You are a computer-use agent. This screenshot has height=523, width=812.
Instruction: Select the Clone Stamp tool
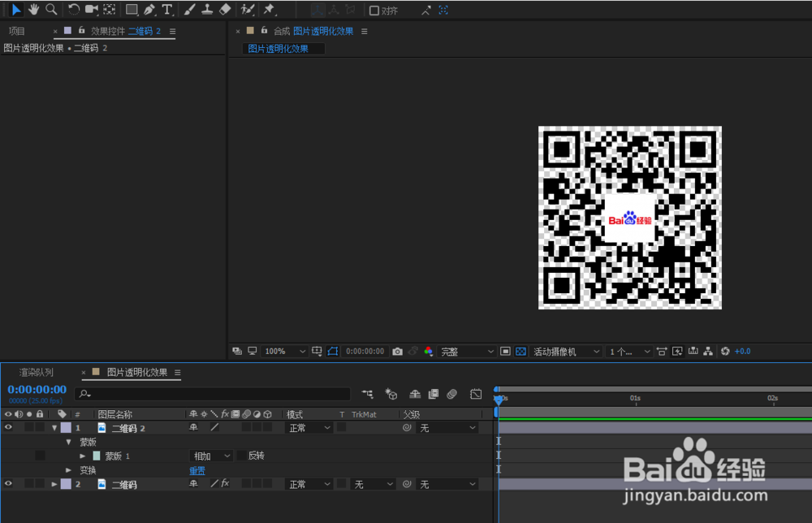207,9
